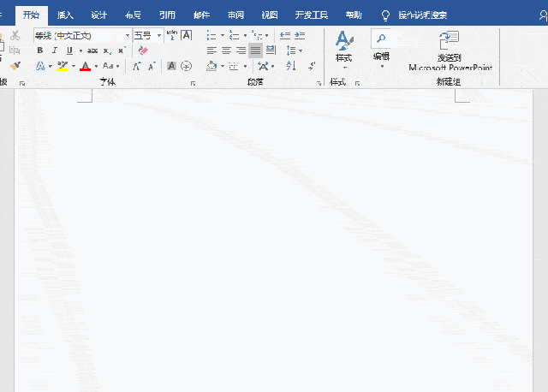Open the Editing find menu
This screenshot has width=548, height=392.
pos(381,50)
